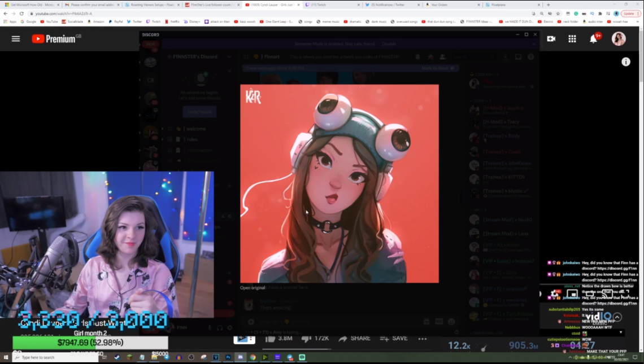
Task: Toggle Discord channel notification bell
Action: point(417,56)
